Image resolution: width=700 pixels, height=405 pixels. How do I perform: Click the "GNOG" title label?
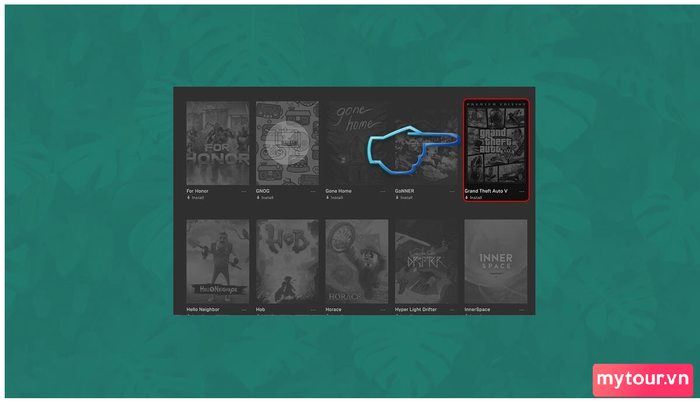click(262, 191)
